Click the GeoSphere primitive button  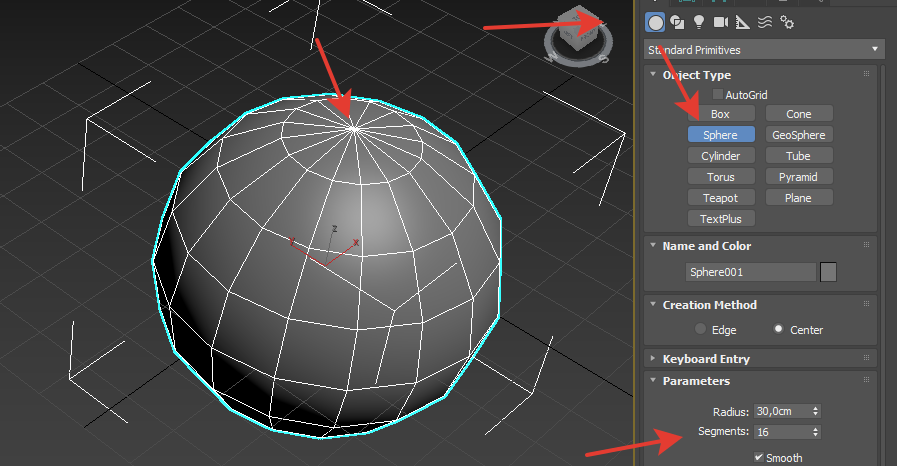(x=799, y=135)
